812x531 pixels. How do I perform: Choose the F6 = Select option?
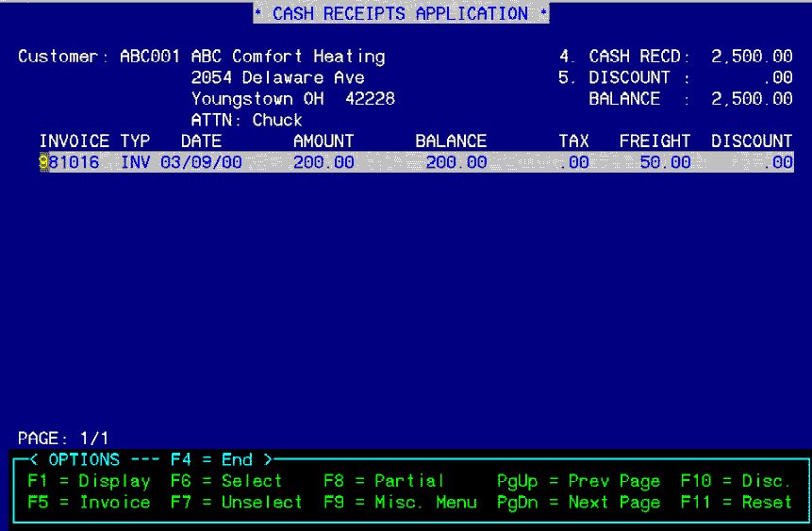click(226, 481)
